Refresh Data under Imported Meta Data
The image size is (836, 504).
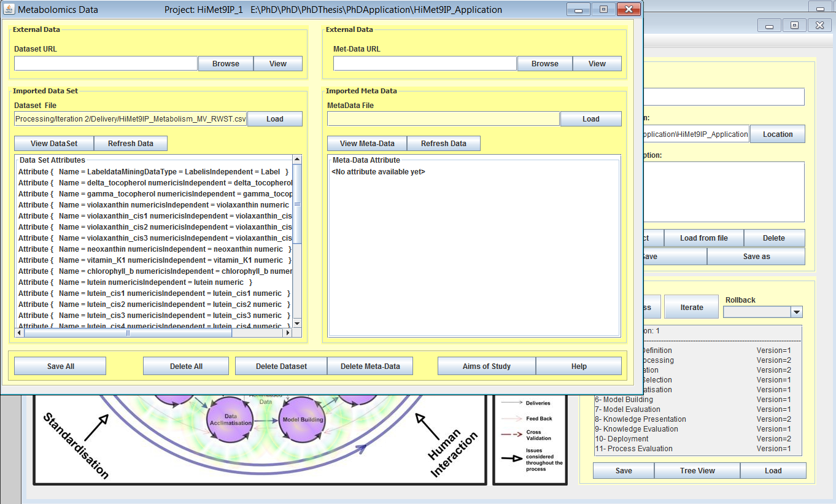[x=443, y=144]
